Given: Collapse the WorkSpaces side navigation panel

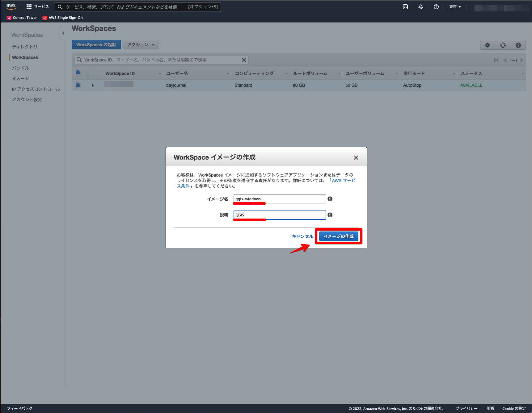Looking at the screenshot, I should 63,33.
